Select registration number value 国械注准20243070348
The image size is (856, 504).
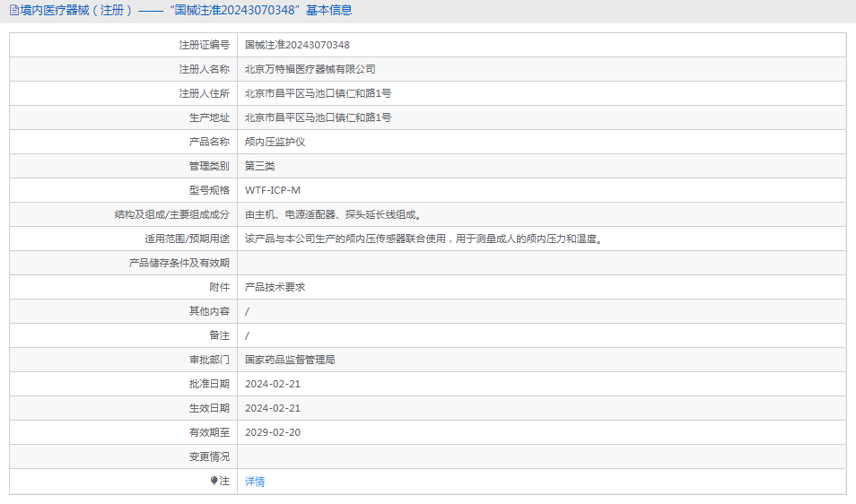coord(297,45)
